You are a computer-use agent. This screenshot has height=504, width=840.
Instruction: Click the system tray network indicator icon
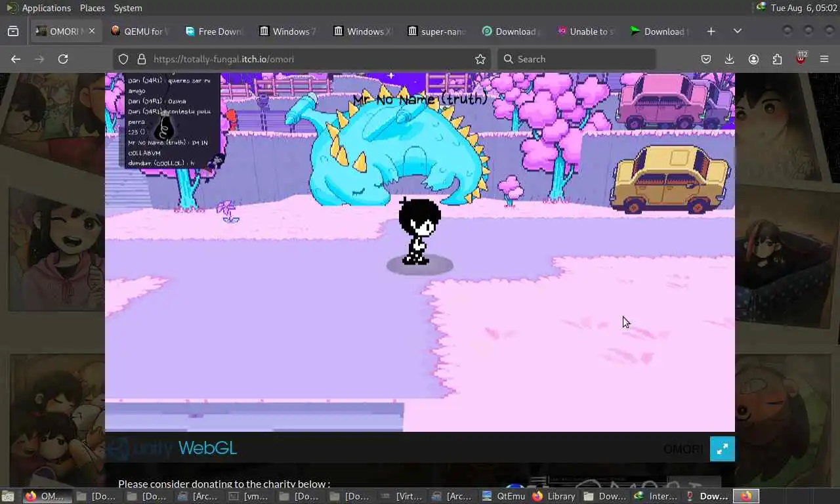(761, 7)
